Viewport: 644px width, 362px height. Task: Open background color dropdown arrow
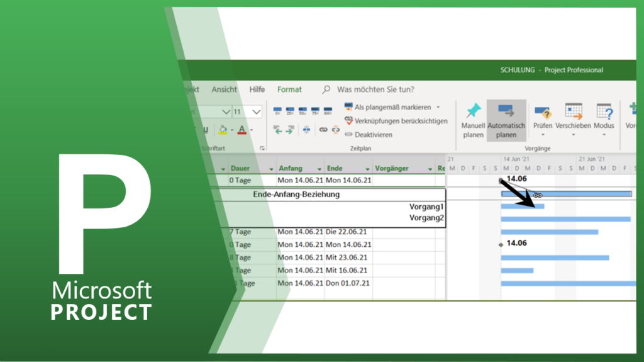coord(232,130)
